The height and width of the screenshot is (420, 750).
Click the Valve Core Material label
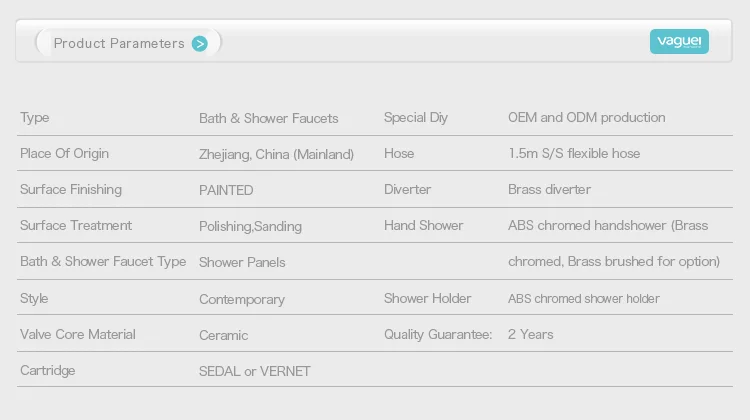click(78, 334)
